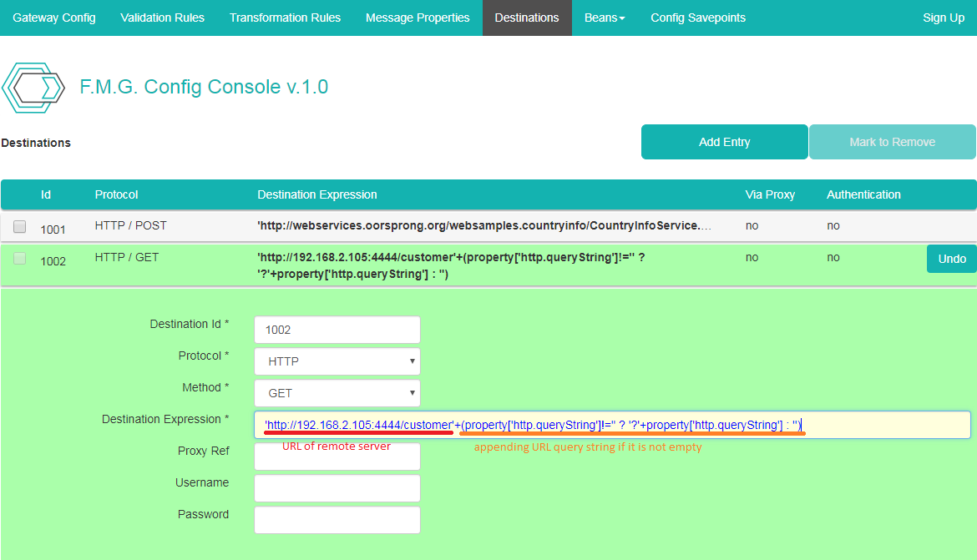This screenshot has height=560, width=977.
Task: Tick the checkbox for row 1001
Action: (x=20, y=227)
